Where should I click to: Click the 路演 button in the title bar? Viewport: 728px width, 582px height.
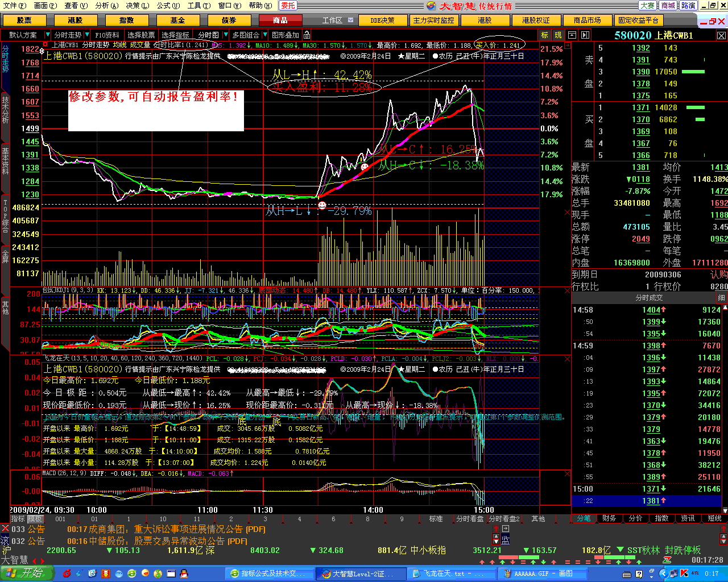point(688,6)
